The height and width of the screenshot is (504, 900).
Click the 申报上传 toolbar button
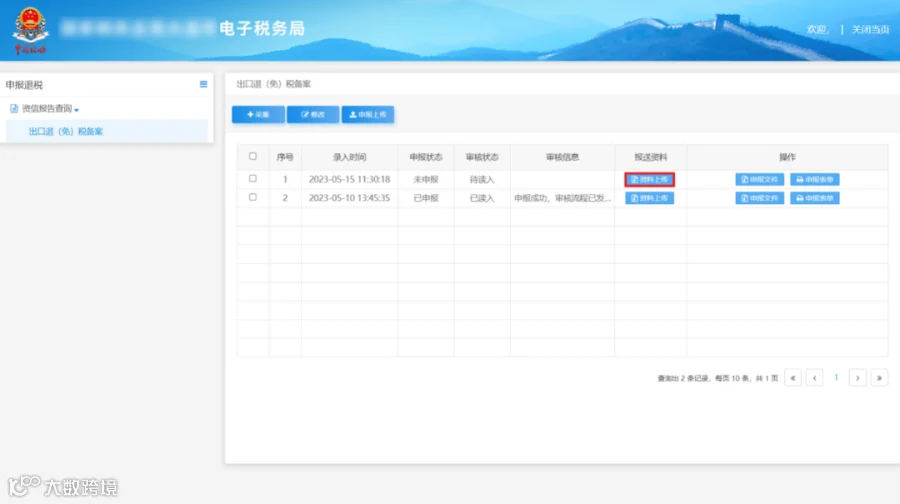[x=368, y=114]
